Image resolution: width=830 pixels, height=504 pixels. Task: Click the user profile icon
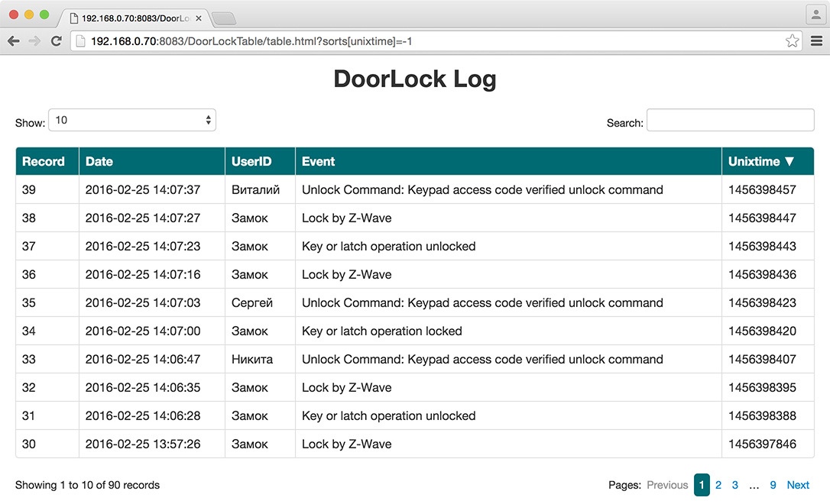coord(815,14)
